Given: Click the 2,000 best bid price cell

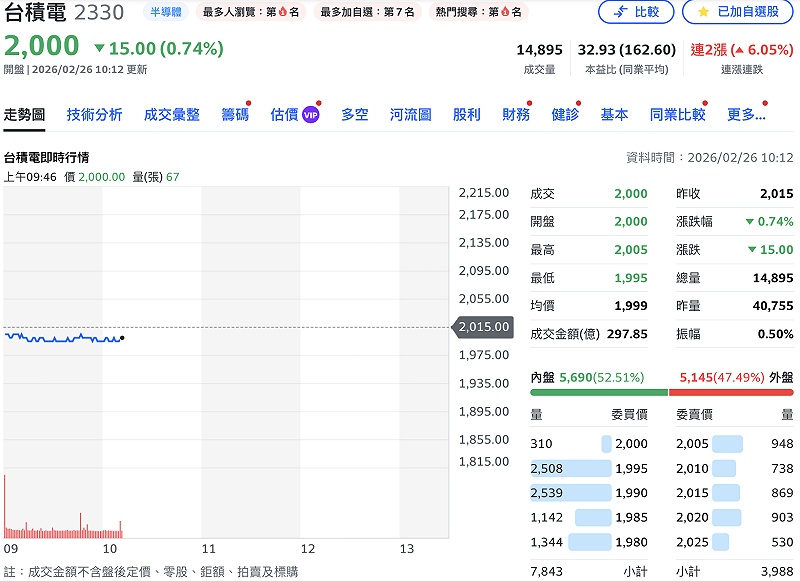Looking at the screenshot, I should pos(633,442).
